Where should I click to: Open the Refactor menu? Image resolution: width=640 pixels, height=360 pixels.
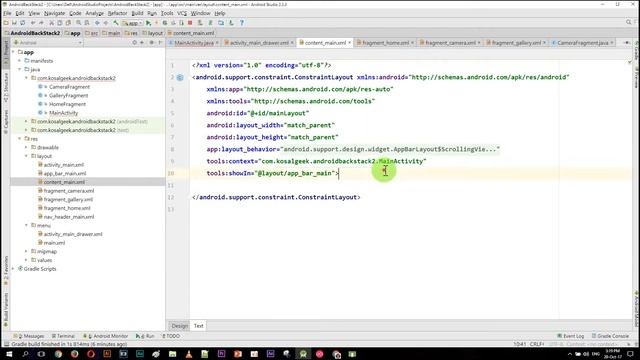click(118, 13)
